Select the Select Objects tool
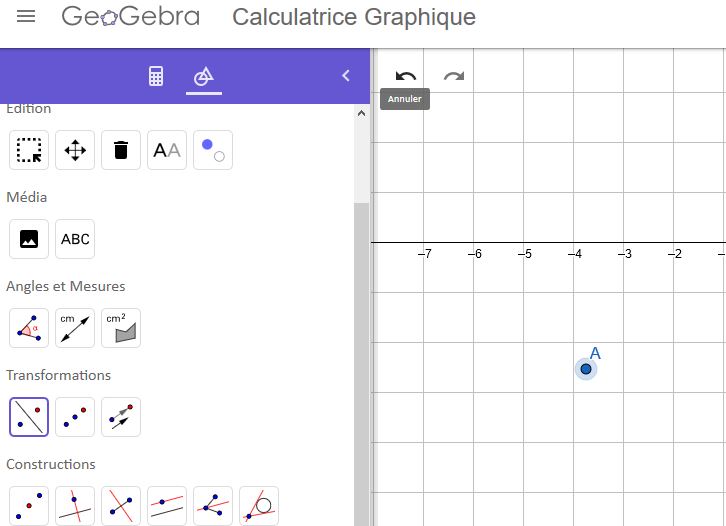726x526 pixels. click(x=29, y=150)
